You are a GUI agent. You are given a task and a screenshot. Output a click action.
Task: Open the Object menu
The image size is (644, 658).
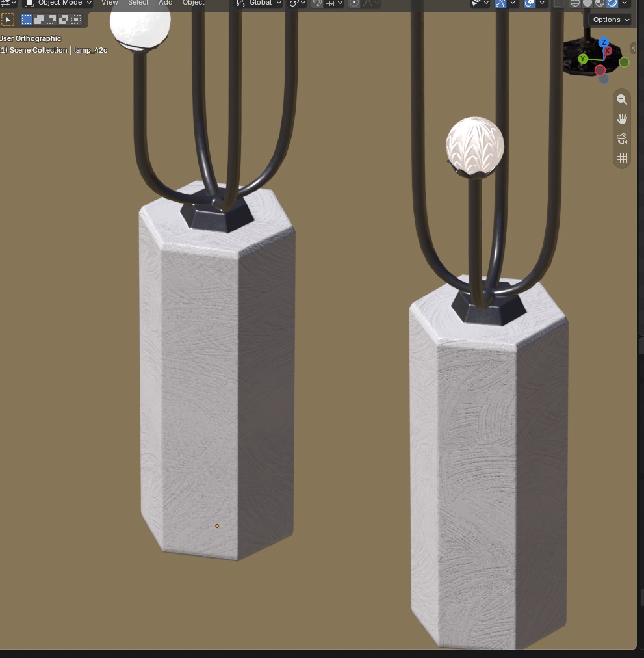point(194,3)
